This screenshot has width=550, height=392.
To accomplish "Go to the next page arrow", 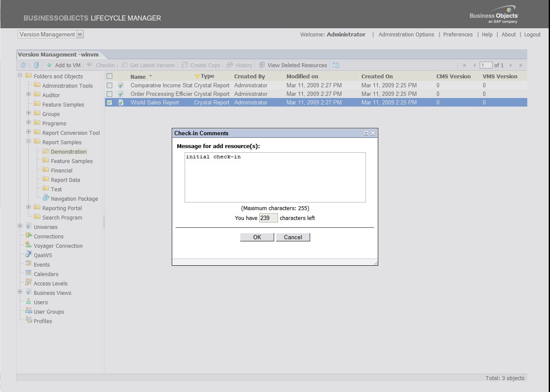I will coord(511,65).
